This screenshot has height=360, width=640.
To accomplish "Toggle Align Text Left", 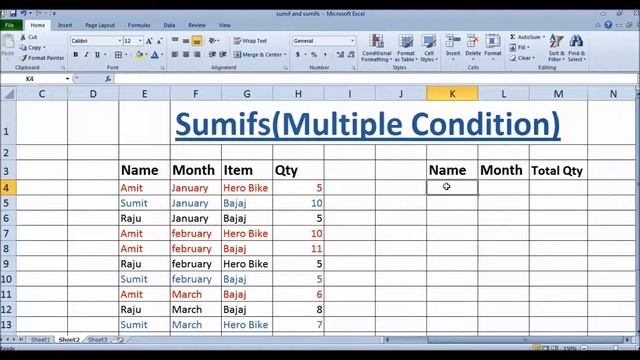I will pos(175,55).
